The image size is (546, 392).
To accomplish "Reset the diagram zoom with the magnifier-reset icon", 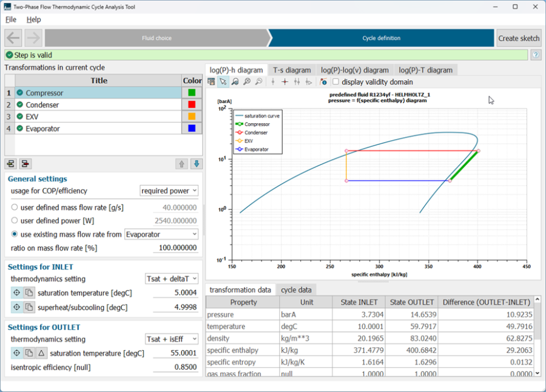I will (x=247, y=82).
